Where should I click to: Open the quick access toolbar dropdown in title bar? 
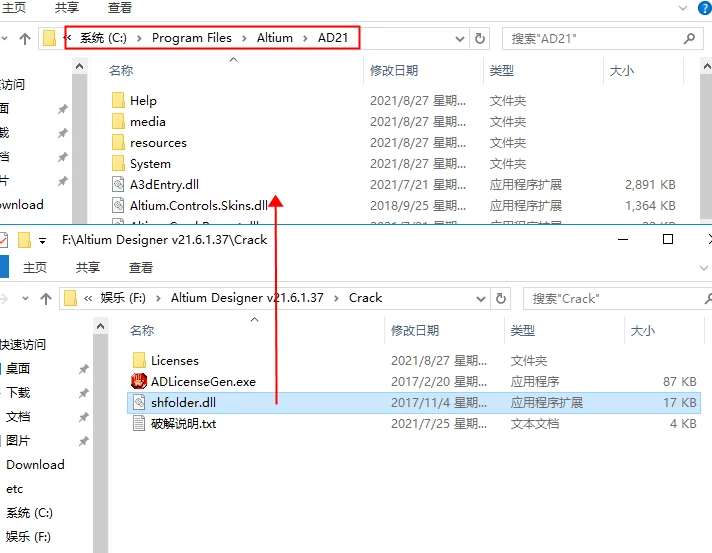[42, 241]
